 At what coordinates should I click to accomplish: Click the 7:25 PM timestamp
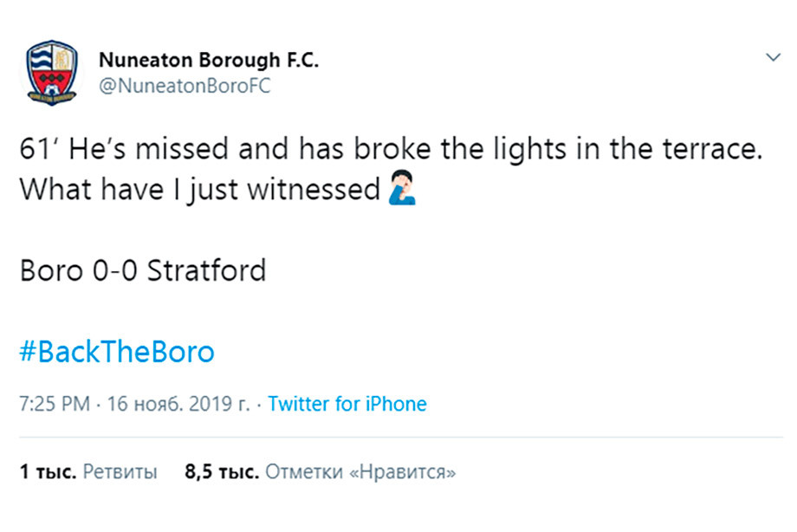(55, 404)
